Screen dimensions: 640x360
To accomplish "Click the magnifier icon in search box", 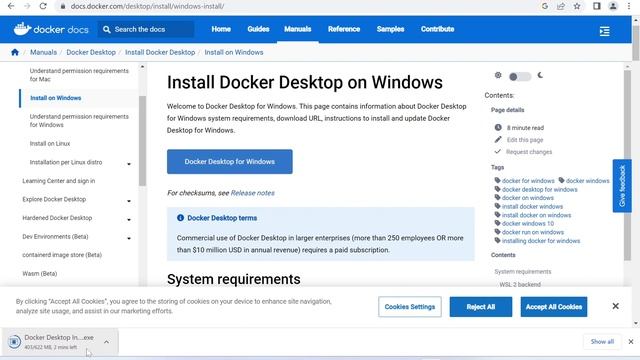I will tap(107, 29).
